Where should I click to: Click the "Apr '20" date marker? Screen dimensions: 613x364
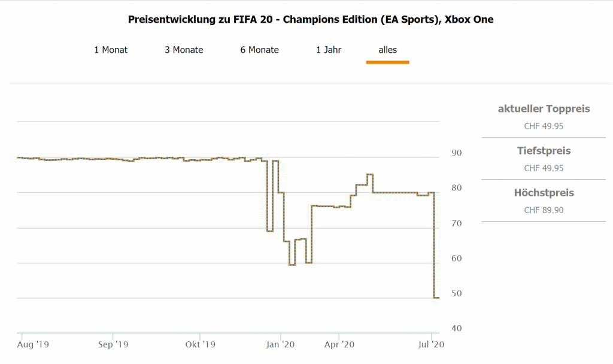click(339, 345)
